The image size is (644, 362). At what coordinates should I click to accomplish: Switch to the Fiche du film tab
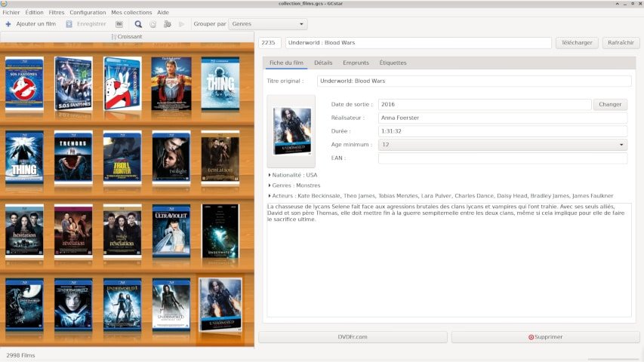point(286,63)
